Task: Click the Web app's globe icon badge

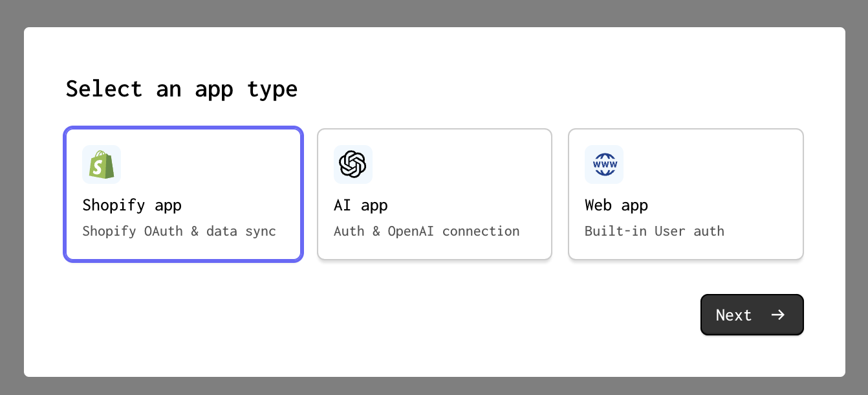Action: click(x=604, y=164)
